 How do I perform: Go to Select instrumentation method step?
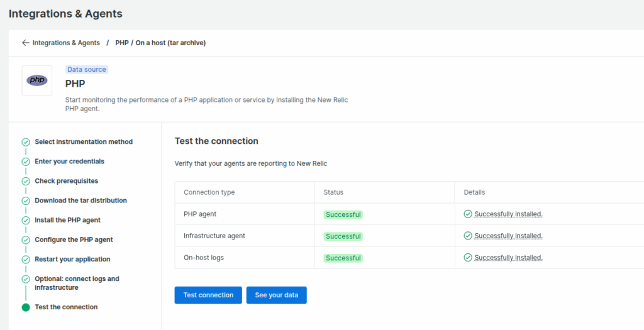84,141
